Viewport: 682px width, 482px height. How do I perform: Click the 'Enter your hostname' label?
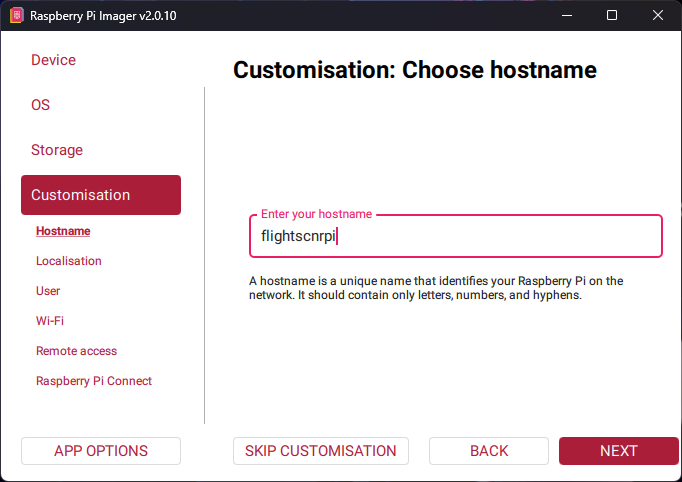click(316, 214)
